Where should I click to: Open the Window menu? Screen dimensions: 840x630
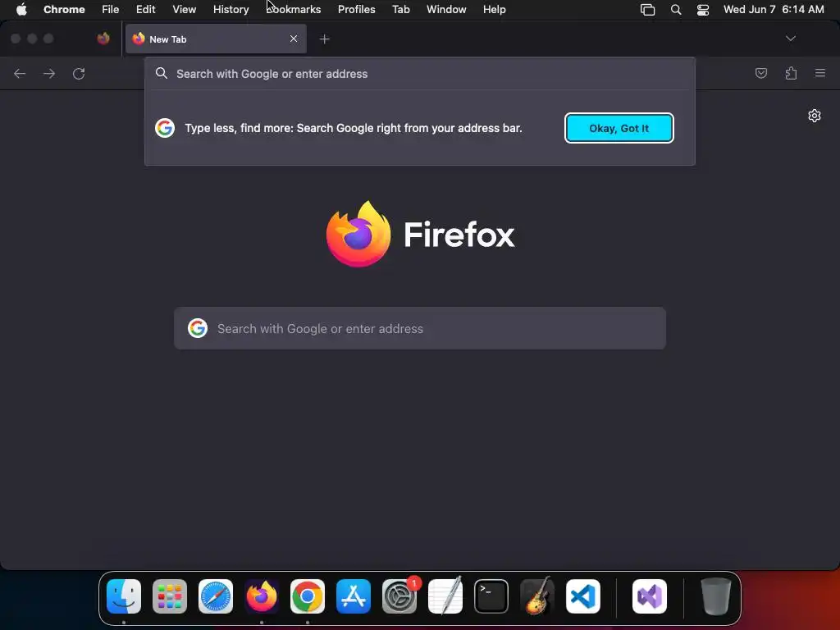(x=446, y=10)
